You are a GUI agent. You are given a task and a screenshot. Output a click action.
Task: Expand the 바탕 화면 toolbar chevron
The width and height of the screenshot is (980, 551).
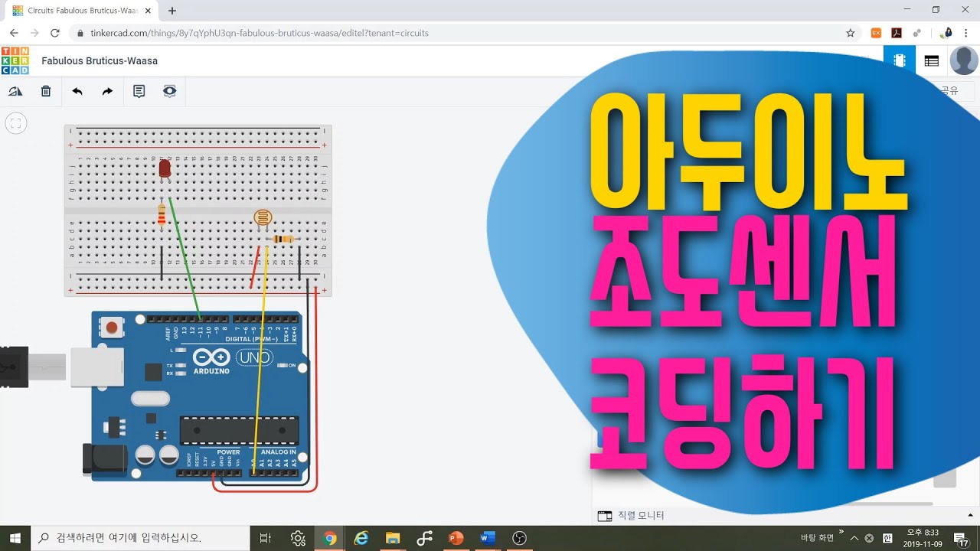point(841,532)
